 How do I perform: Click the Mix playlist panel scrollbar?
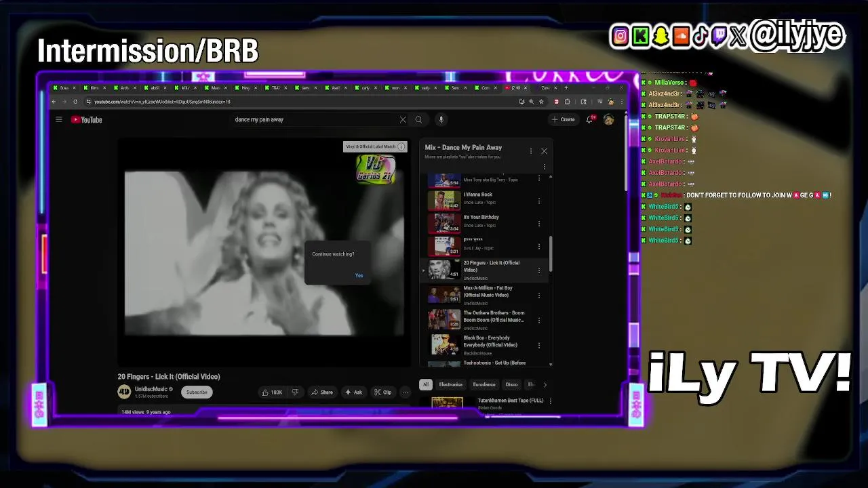click(x=551, y=253)
